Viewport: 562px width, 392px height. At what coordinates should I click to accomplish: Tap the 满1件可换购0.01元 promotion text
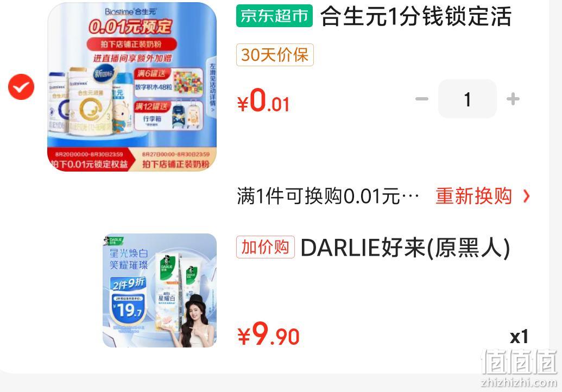(327, 197)
